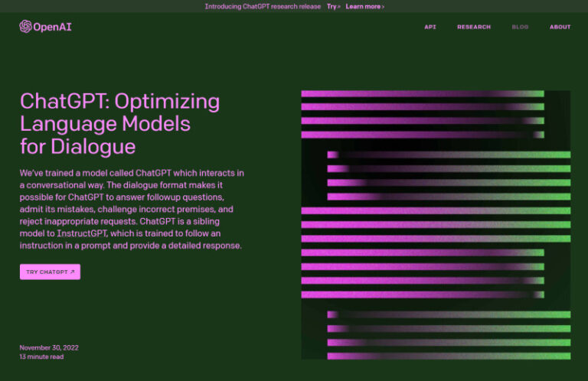588x381 pixels.
Task: Click the November 30, 2022 date
Action: (x=49, y=347)
